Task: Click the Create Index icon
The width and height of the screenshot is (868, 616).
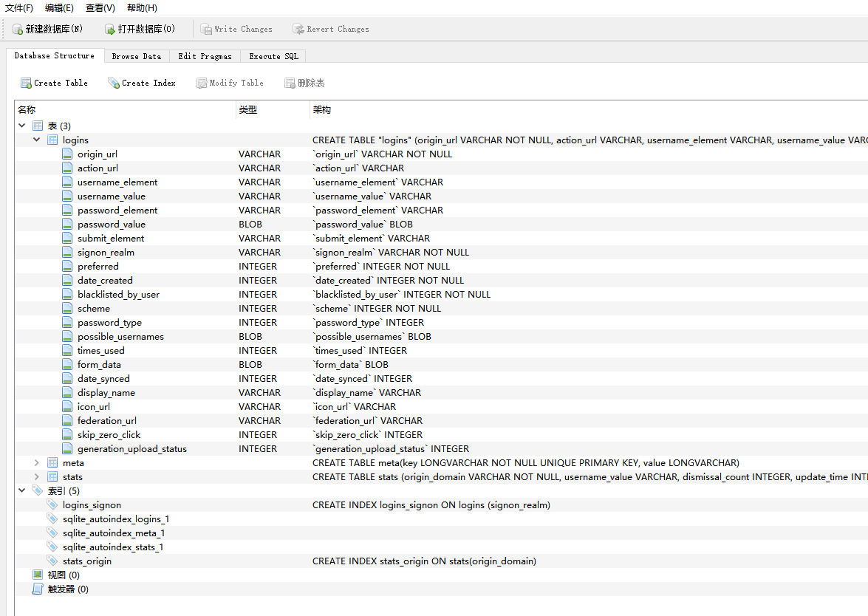Action: pos(114,83)
